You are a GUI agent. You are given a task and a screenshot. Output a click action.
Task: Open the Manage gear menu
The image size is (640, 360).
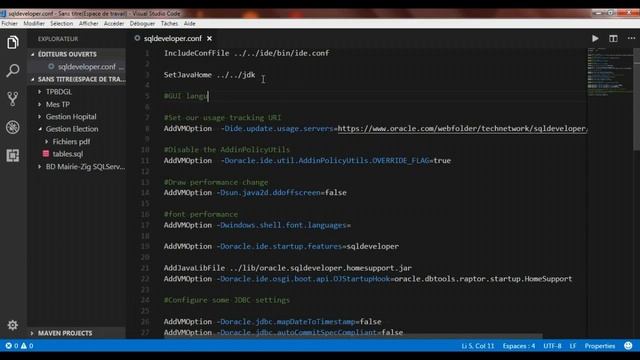coord(13,325)
